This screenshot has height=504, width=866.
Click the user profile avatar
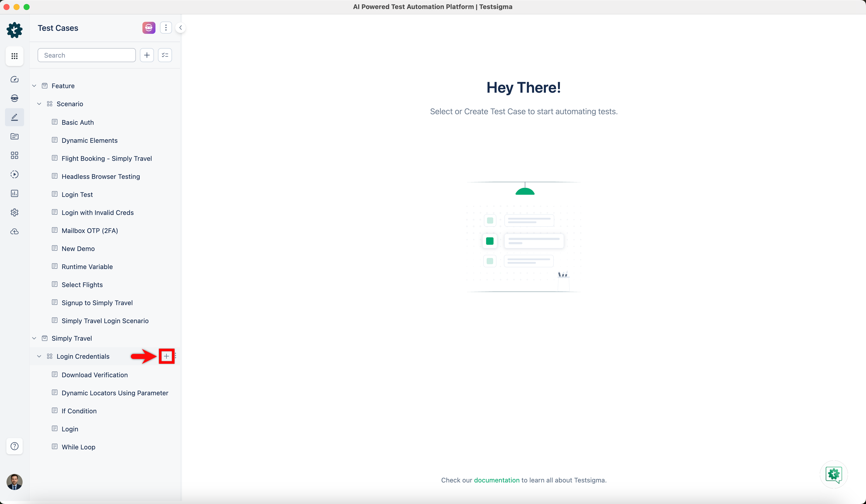(15, 482)
